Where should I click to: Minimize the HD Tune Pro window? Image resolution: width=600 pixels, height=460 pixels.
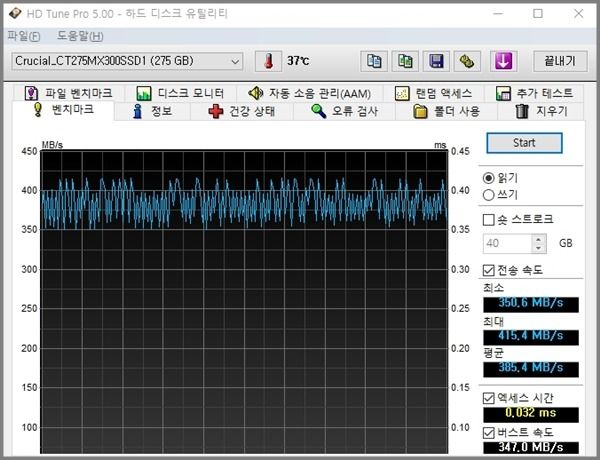[x=498, y=14]
